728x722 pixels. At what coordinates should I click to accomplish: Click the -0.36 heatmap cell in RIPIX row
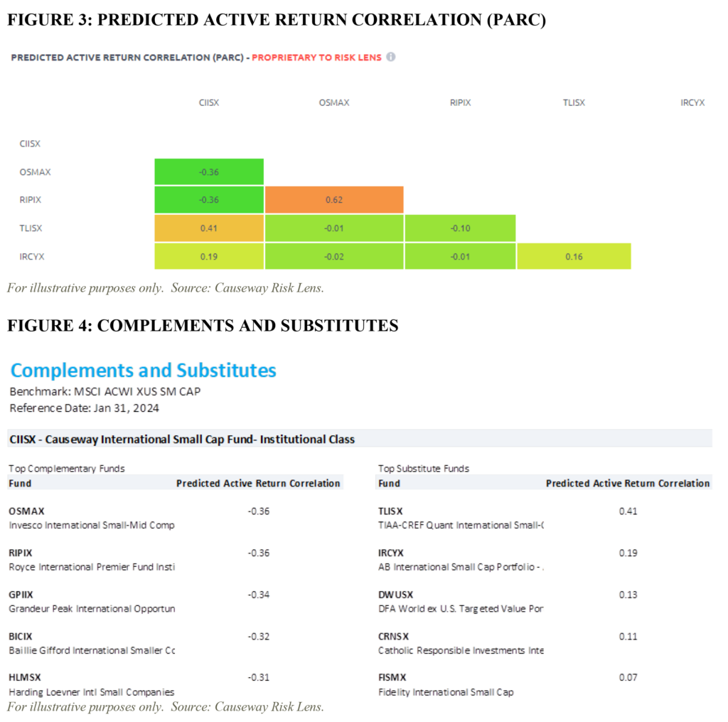point(209,200)
